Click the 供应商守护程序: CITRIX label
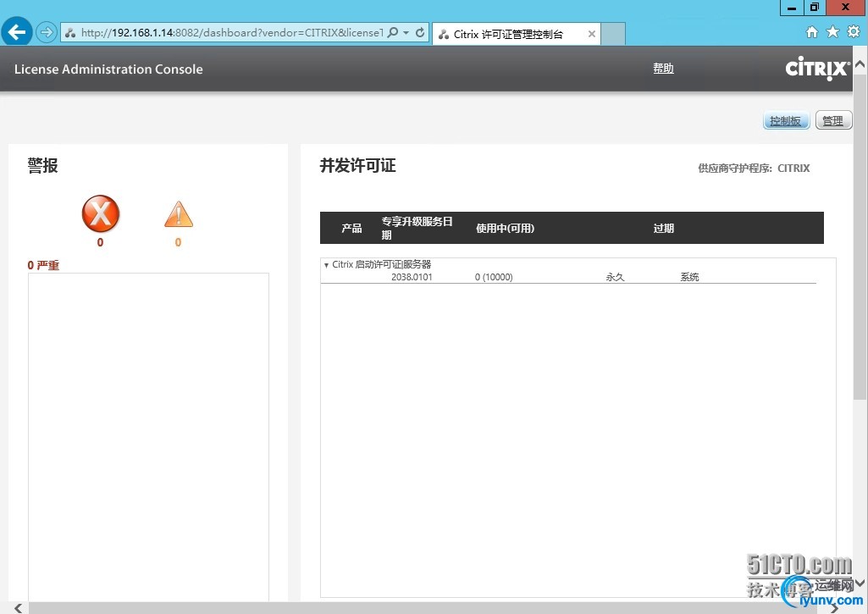Image resolution: width=868 pixels, height=614 pixels. (x=754, y=168)
